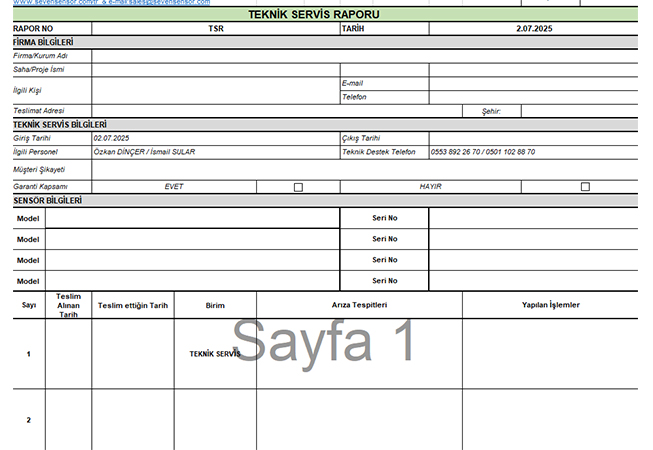This screenshot has width=653, height=450.
Task: Click the Teslim Alınan Tarih cell in row 1
Action: [68, 354]
